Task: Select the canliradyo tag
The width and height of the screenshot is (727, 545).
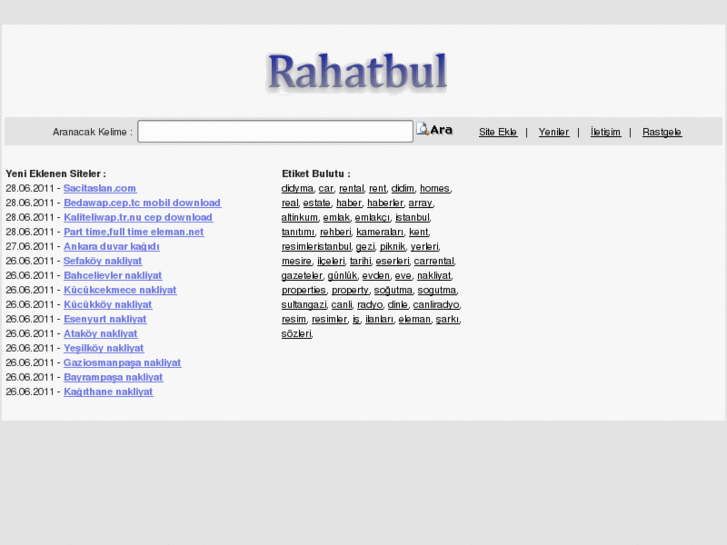Action: [x=436, y=305]
